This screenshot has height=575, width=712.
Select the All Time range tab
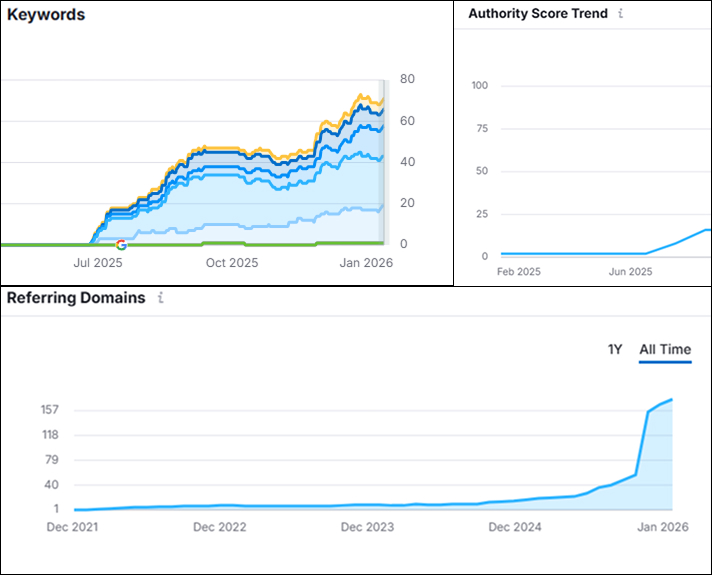click(665, 349)
